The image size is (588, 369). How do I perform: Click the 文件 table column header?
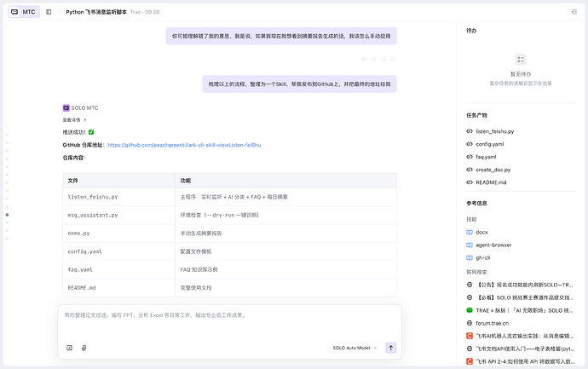(x=118, y=181)
